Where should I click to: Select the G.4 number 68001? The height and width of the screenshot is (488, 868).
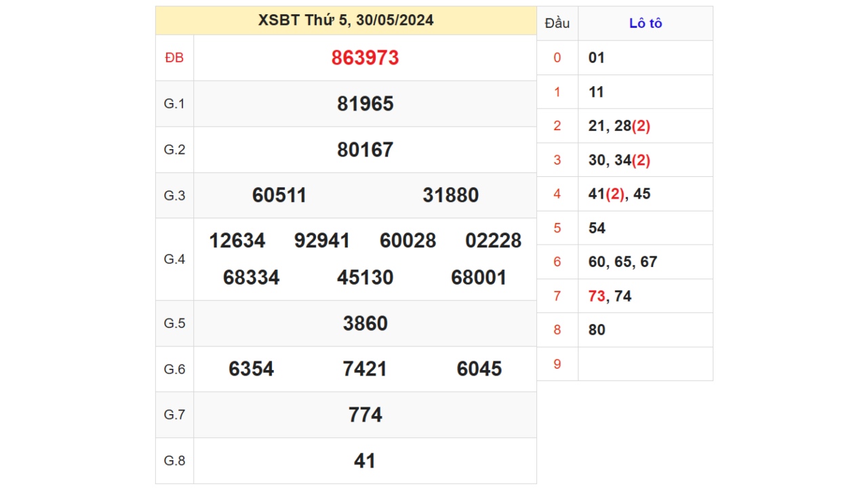pos(479,277)
